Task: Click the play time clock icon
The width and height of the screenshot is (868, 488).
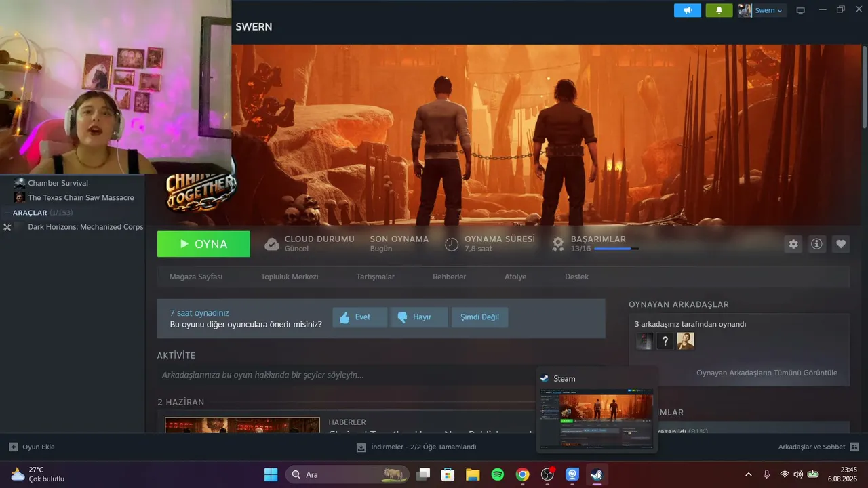Action: [x=452, y=244]
